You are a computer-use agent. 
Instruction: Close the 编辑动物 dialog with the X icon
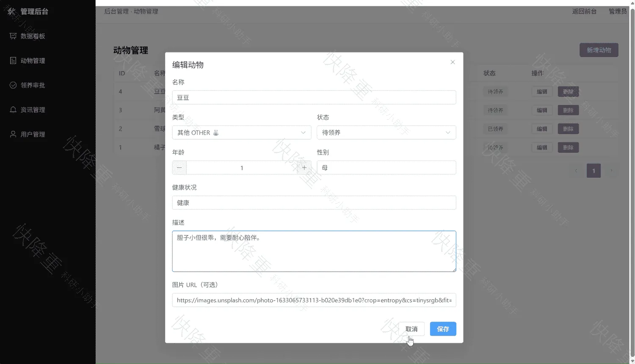pyautogui.click(x=453, y=62)
